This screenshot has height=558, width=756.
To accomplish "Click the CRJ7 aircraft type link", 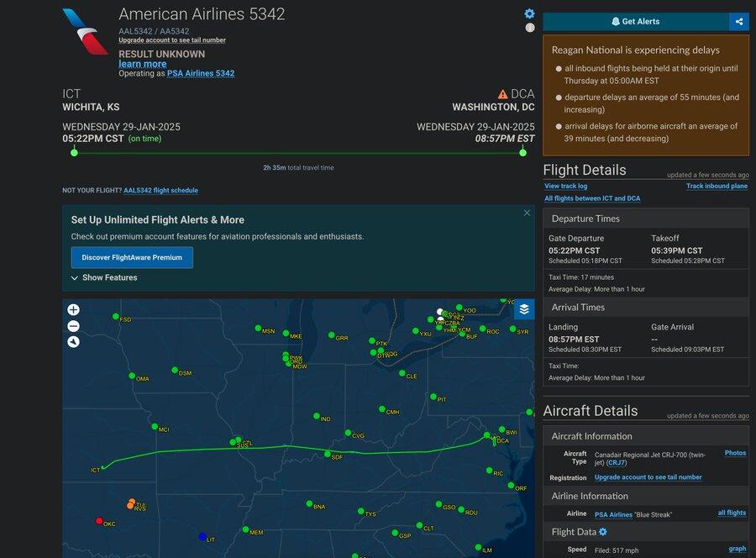I will click(x=617, y=462).
